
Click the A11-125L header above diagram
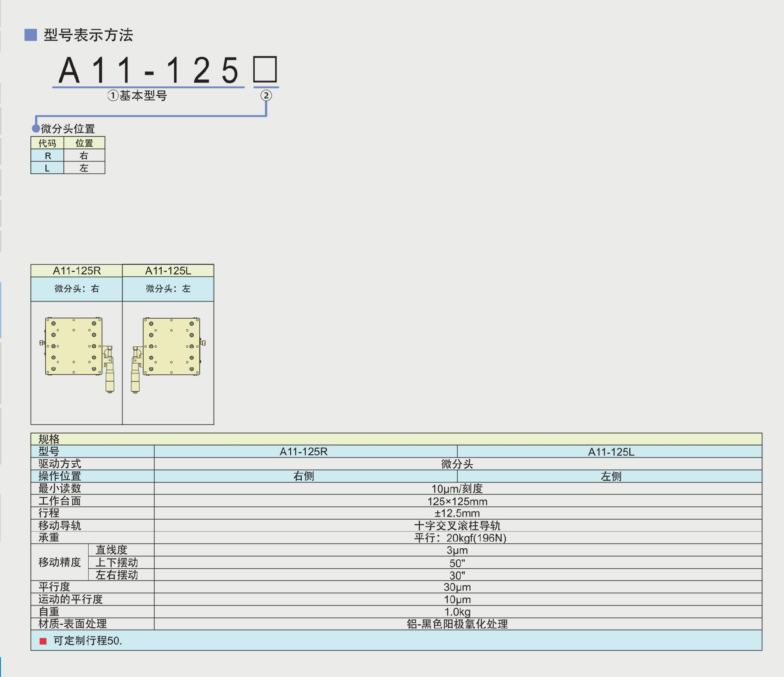[x=168, y=270]
